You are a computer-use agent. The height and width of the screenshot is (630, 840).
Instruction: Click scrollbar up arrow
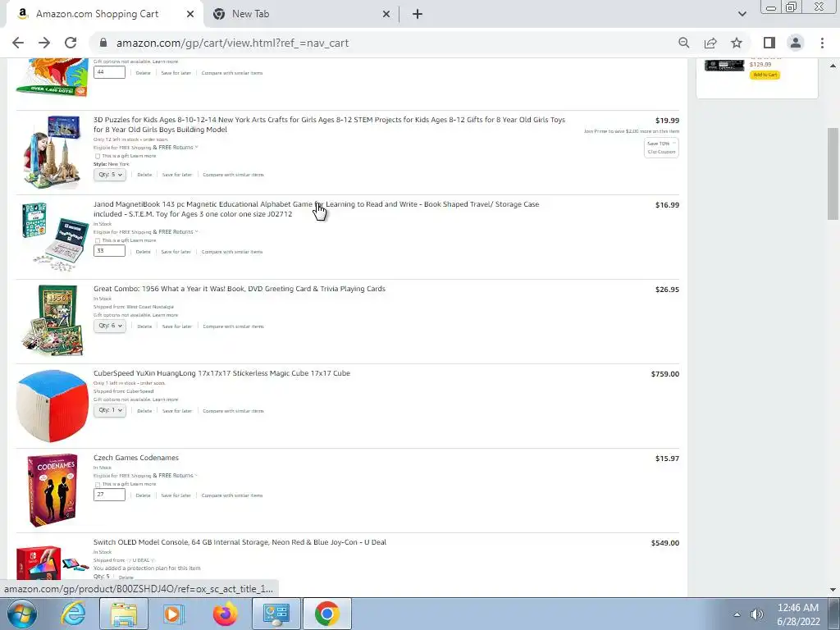click(x=833, y=66)
